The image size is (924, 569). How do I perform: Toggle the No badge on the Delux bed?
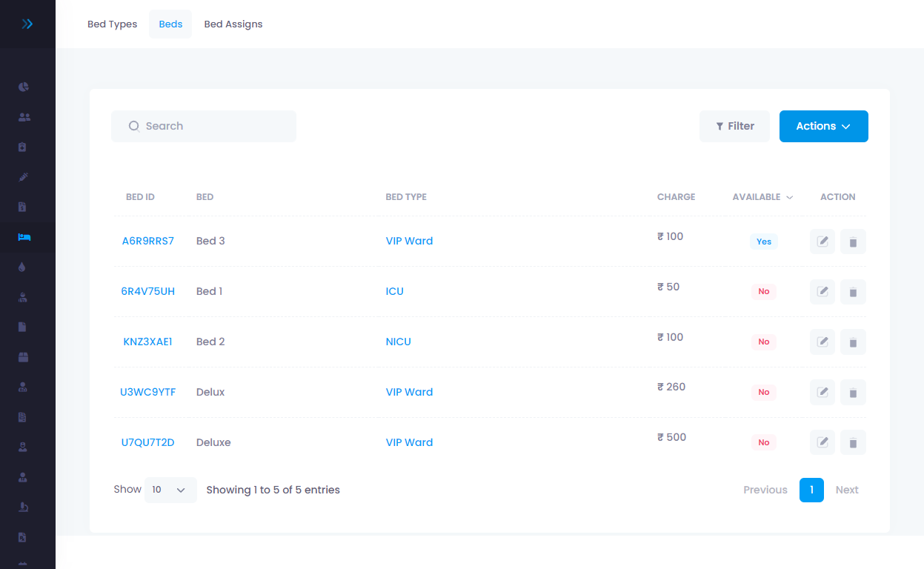(763, 392)
